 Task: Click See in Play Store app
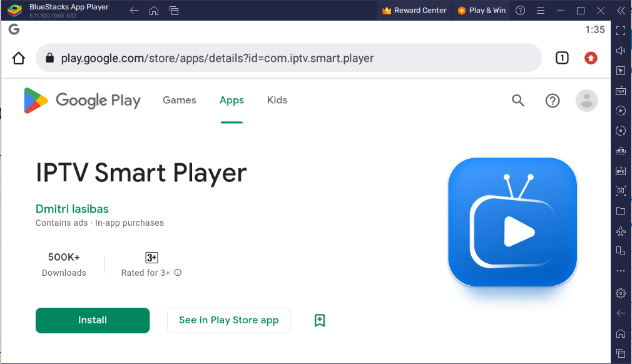click(229, 320)
